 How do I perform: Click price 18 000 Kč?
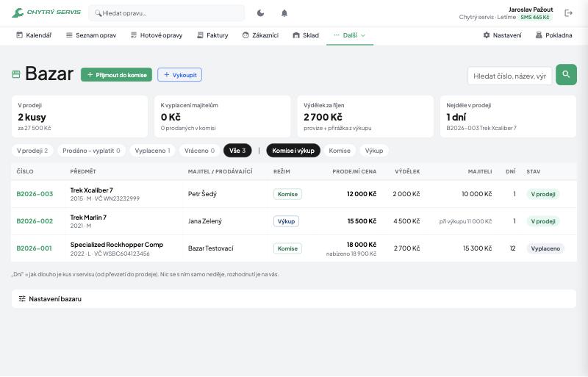[x=362, y=245]
